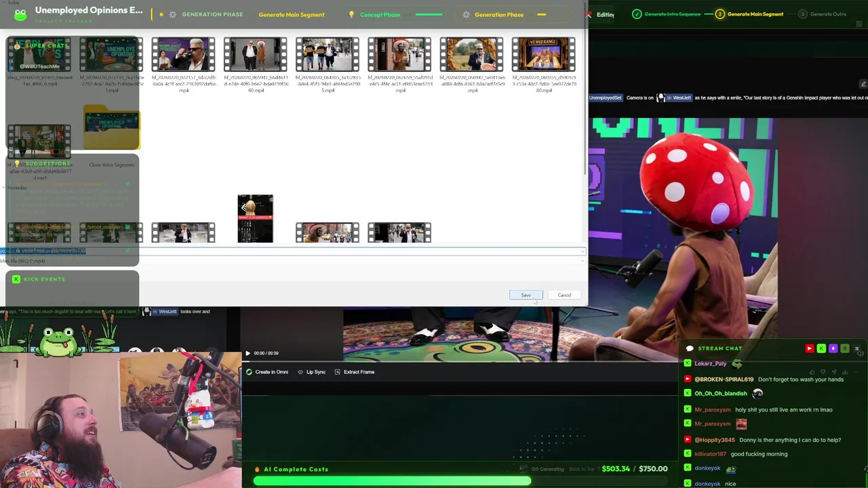
Task: Click the edit pencil icon beside the script
Action: 863,84
